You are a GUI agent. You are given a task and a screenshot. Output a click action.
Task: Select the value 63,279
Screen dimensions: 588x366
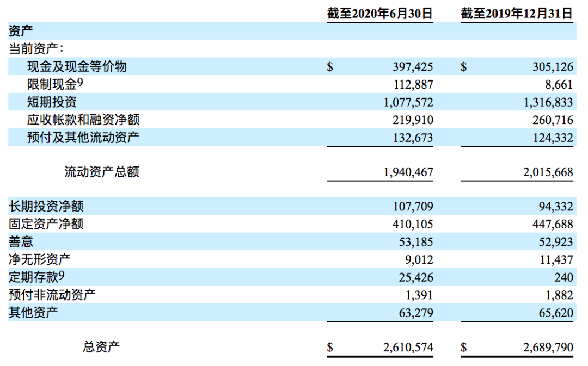(416, 313)
